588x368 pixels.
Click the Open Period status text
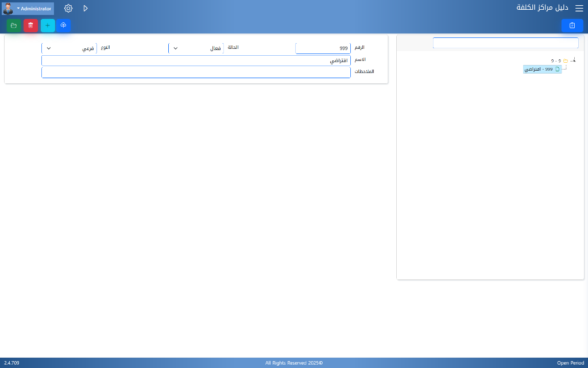pos(570,363)
